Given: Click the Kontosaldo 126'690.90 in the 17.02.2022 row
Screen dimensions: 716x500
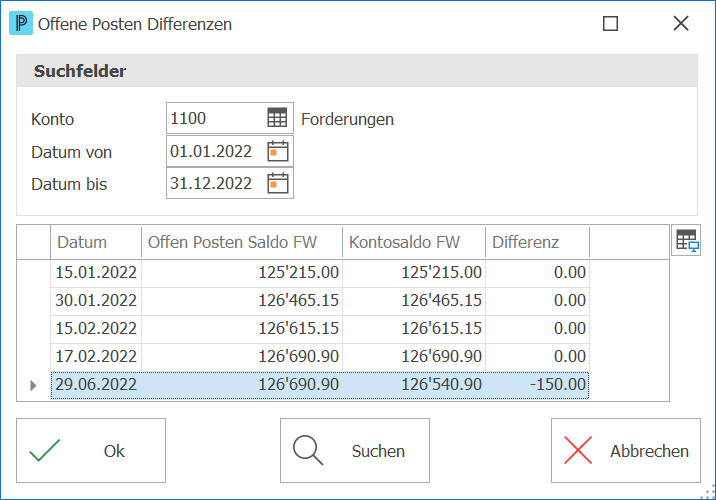Looking at the screenshot, I should [x=414, y=356].
